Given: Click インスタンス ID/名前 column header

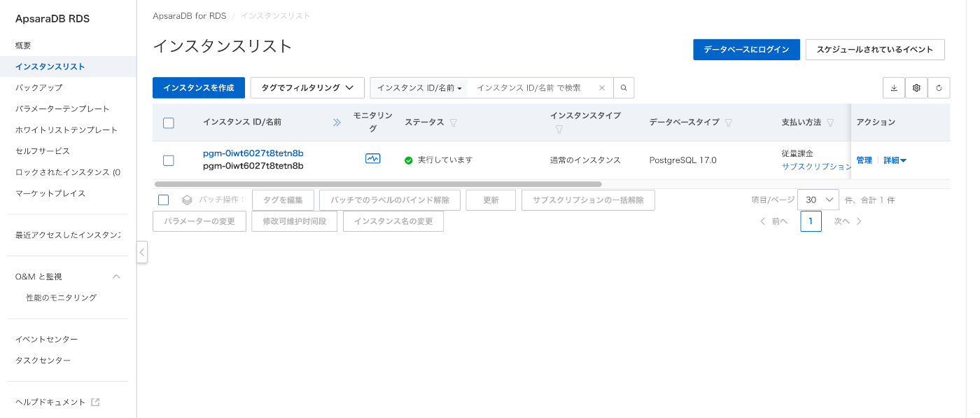Looking at the screenshot, I should tap(242, 123).
